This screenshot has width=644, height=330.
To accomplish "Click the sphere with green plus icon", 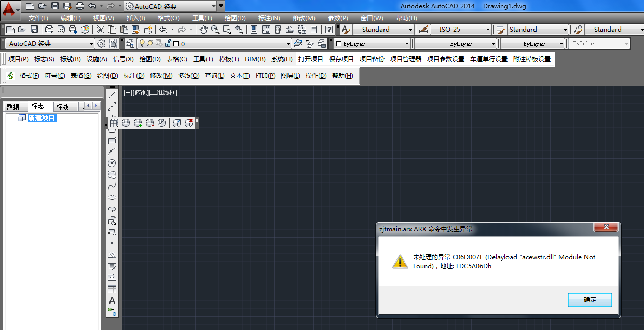I will click(x=138, y=123).
